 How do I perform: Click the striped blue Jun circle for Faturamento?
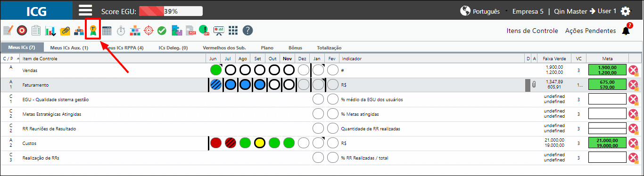[216, 85]
